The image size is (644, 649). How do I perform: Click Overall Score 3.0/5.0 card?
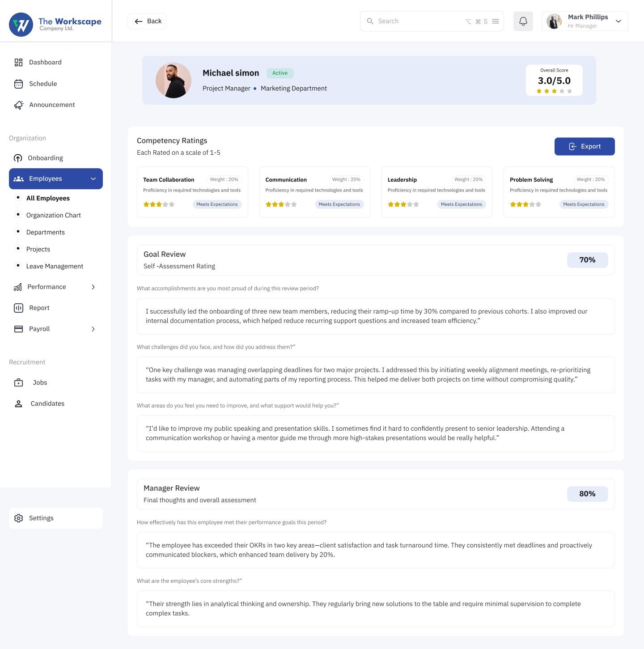coord(554,80)
